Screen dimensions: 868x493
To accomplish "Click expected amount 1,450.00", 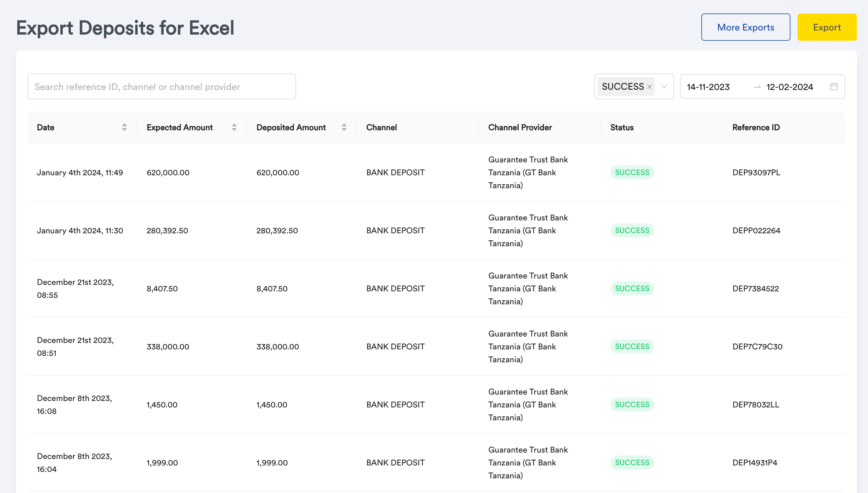I will (x=162, y=404).
